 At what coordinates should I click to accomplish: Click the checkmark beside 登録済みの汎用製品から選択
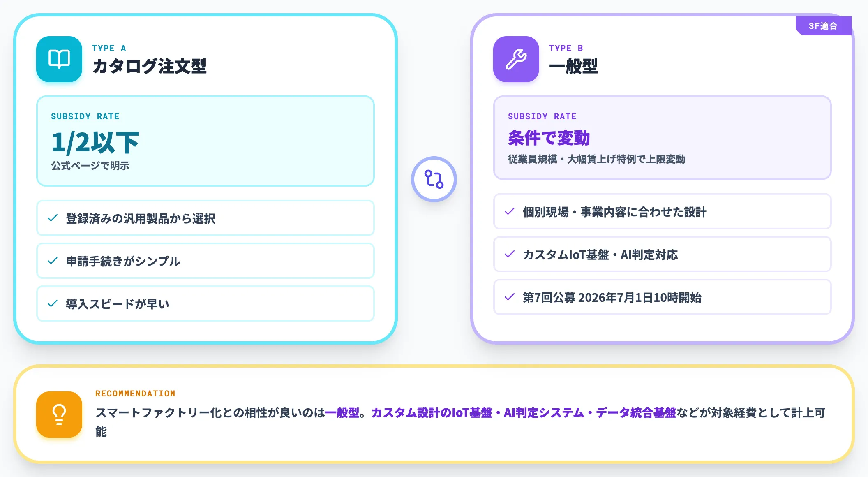tap(53, 218)
